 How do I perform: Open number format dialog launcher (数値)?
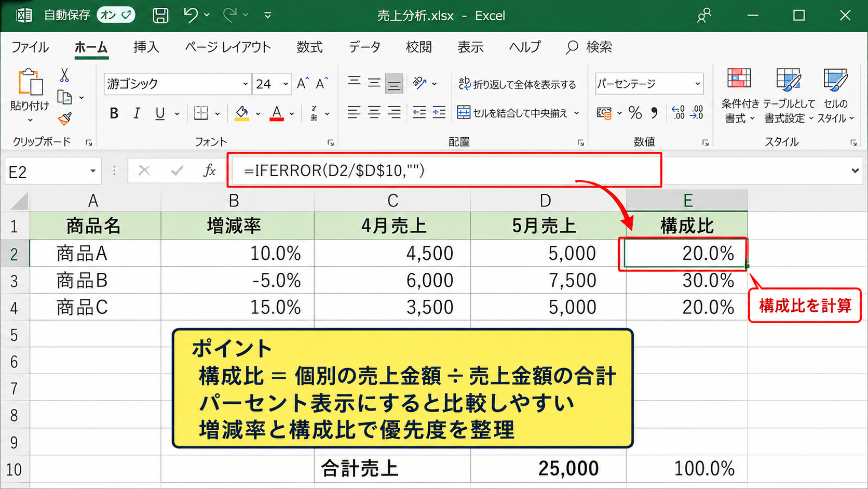706,142
